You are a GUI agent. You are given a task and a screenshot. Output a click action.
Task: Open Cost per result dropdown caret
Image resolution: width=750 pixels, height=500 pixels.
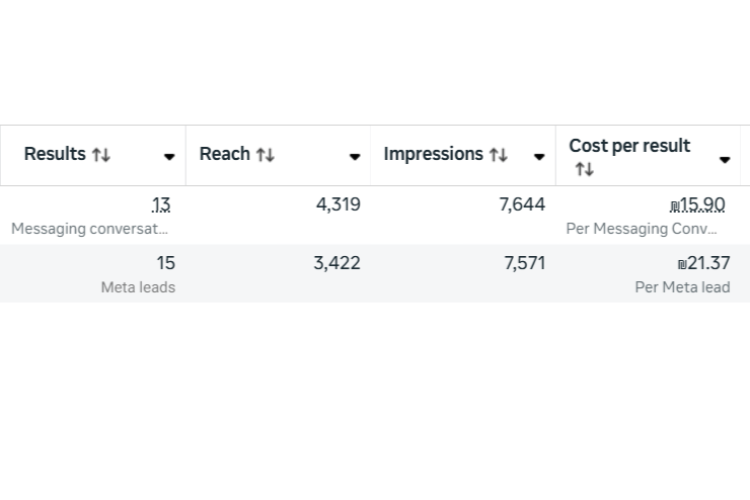pos(725,159)
